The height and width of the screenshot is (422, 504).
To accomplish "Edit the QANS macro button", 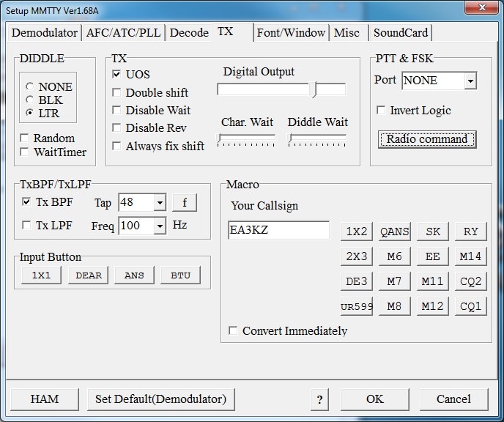I will pos(395,231).
